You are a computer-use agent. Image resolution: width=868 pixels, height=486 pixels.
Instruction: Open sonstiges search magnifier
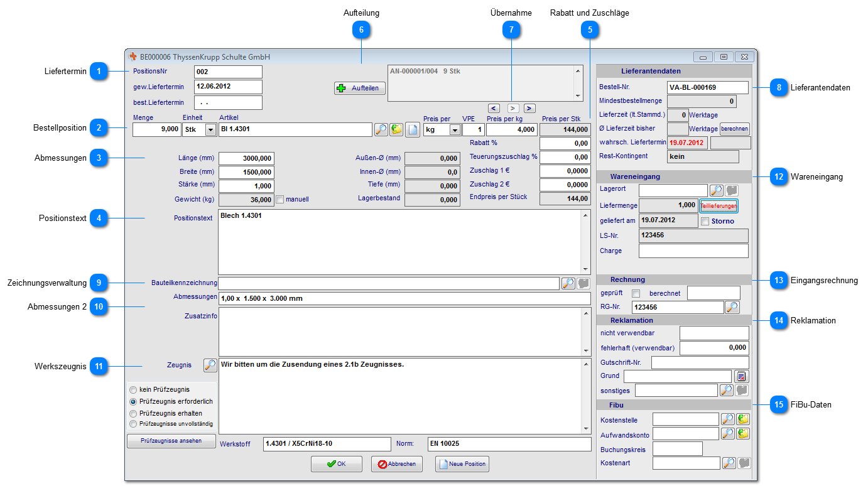coord(727,391)
